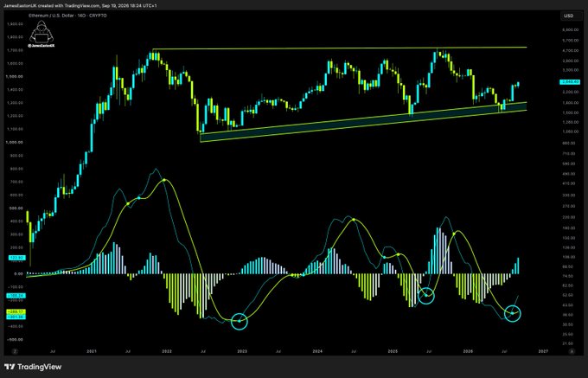
Task: Click the 2025 label on time axis
Action: 393,351
